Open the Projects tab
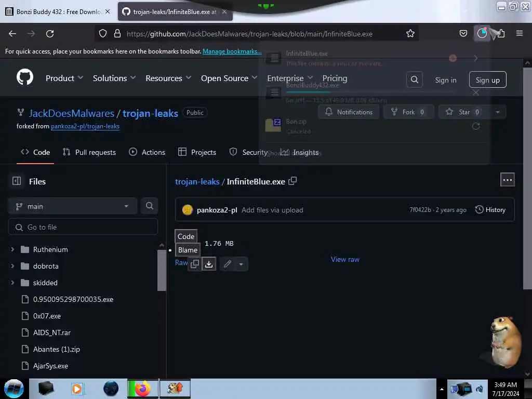The height and width of the screenshot is (399, 532). [x=197, y=152]
